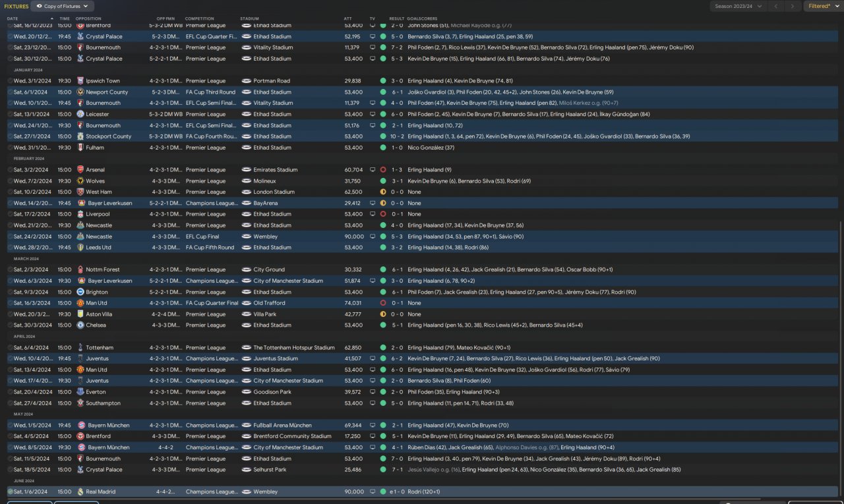Click the draw indicator in the West Ham row
Viewport: 844px width, 504px height.
point(383,192)
